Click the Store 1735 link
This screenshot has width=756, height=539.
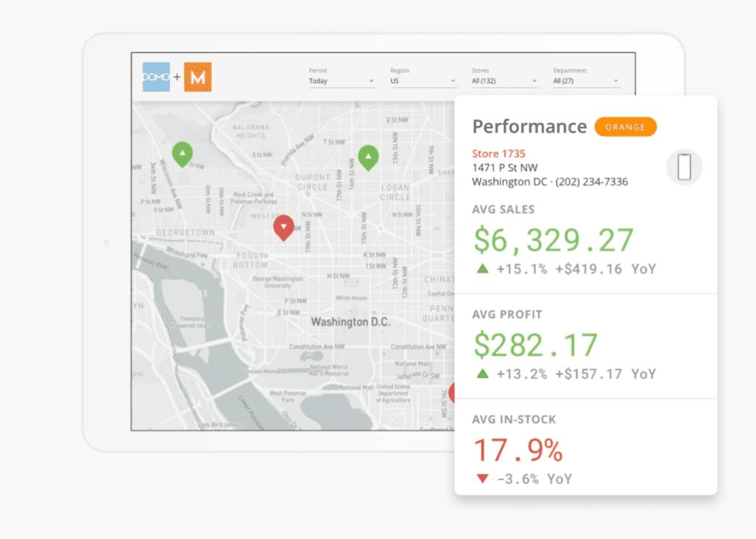[x=498, y=154]
